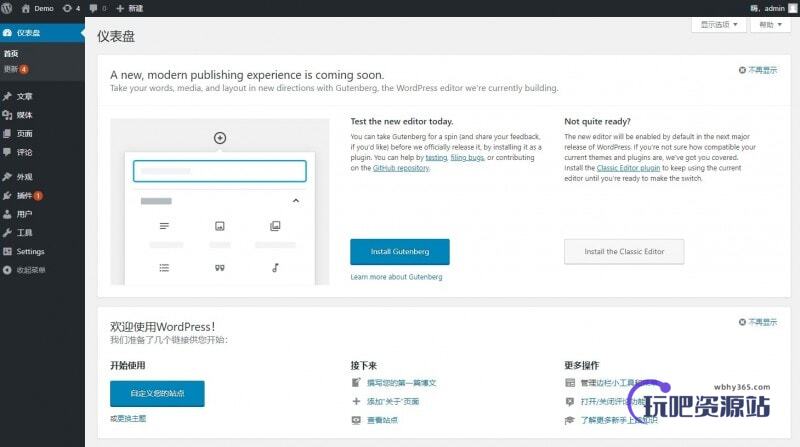Select the paragraph block icon in preview
This screenshot has width=800, height=447.
click(x=164, y=226)
